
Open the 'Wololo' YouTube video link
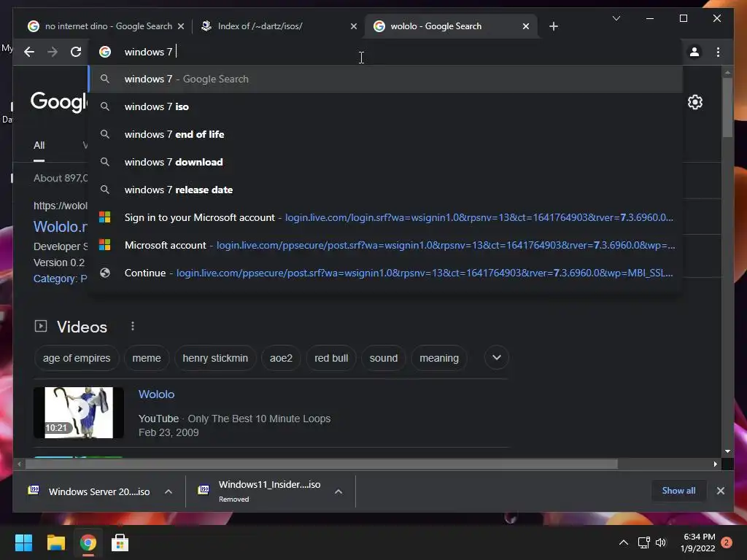click(x=156, y=394)
